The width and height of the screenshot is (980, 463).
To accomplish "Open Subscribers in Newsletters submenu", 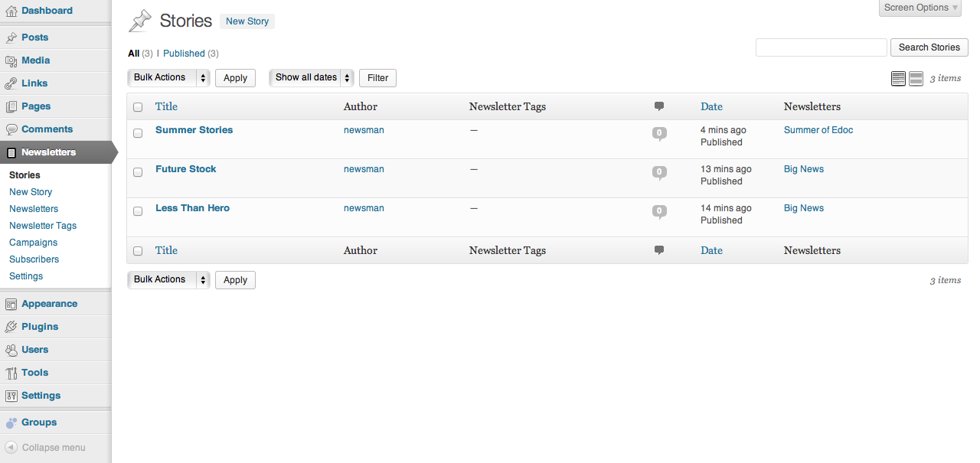I will [34, 259].
